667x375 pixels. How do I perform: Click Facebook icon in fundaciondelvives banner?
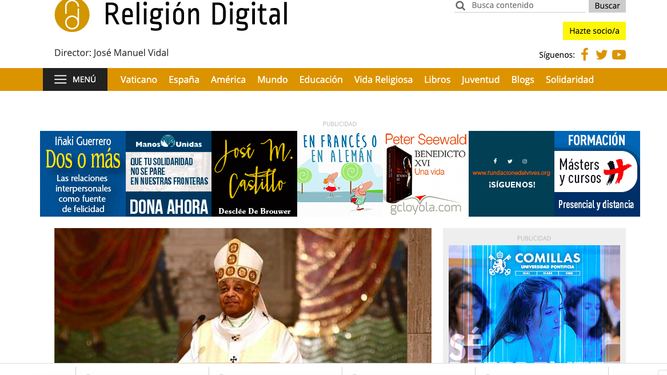[495, 161]
